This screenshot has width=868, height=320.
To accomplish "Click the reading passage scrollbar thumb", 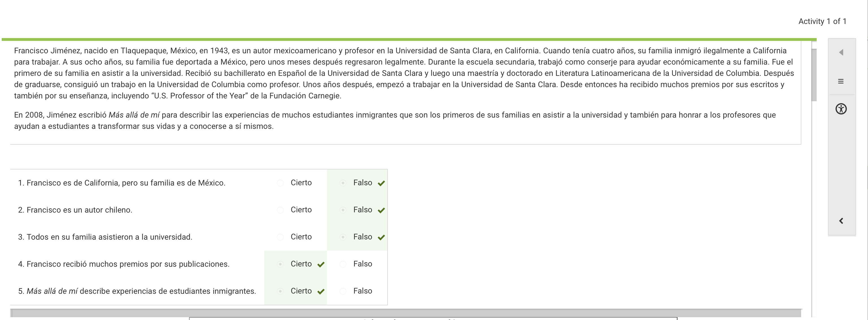I will click(814, 75).
